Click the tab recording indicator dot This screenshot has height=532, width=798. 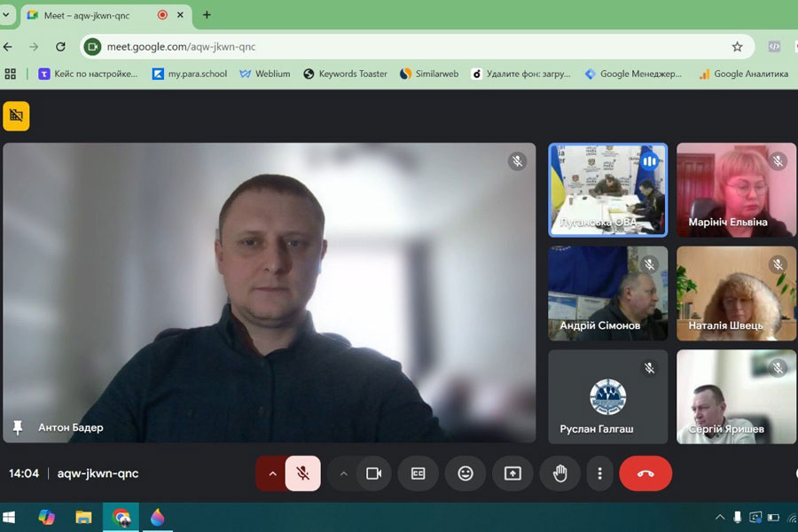[162, 15]
